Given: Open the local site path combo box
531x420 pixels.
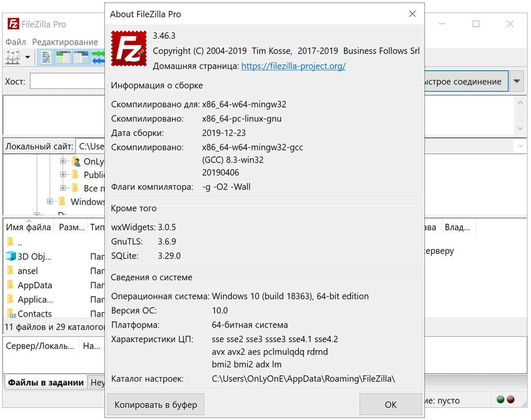Looking at the screenshot, I should coord(90,146).
